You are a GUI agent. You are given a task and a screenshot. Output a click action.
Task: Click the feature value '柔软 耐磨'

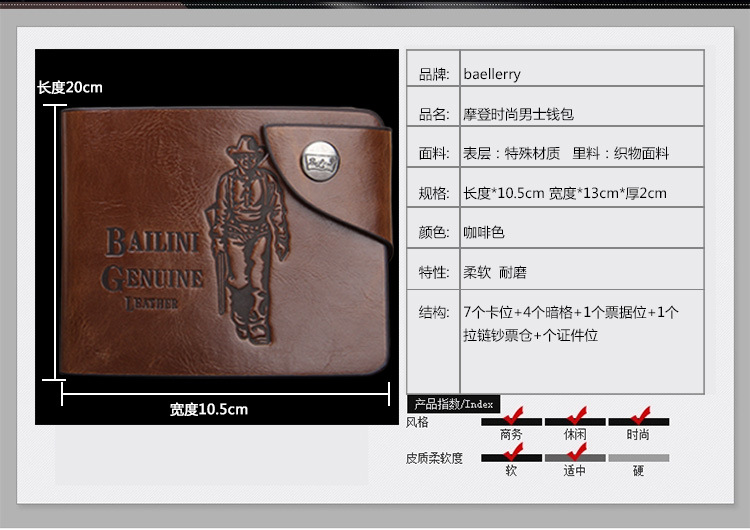(x=495, y=273)
